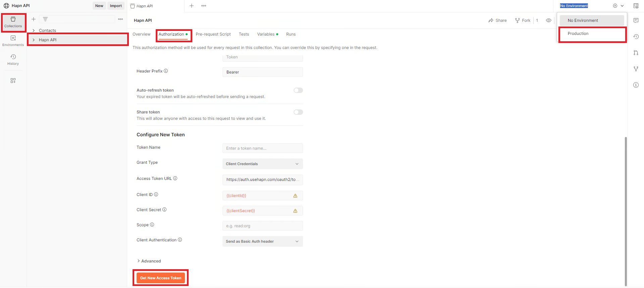Open the comments icon in right sidebar
Screen dimensions: 644x288
(636, 20)
